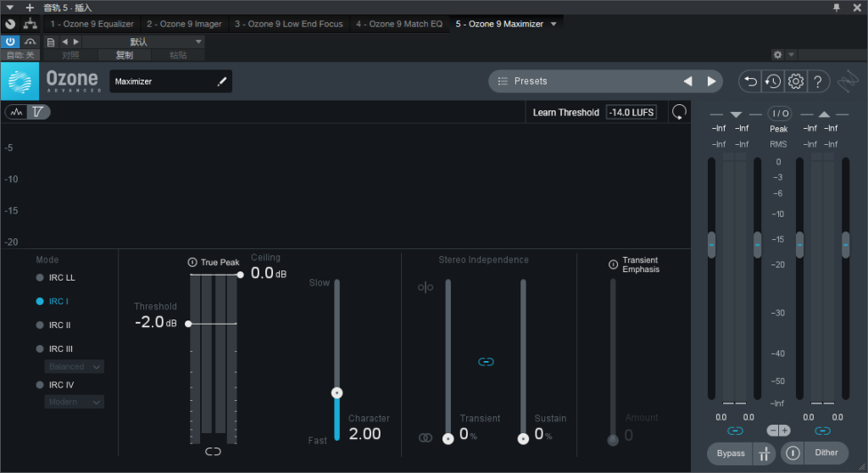Viewport: 868px width, 473px height.
Task: Pin the plugin window
Action: click(x=837, y=7)
